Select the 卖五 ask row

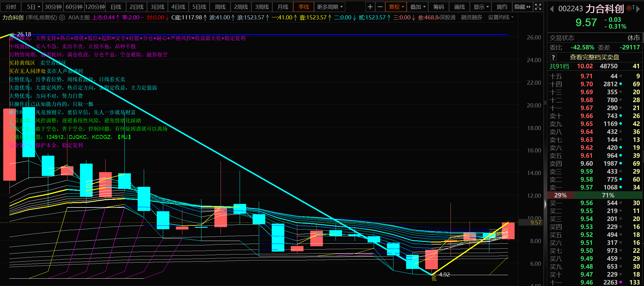click(x=595, y=156)
